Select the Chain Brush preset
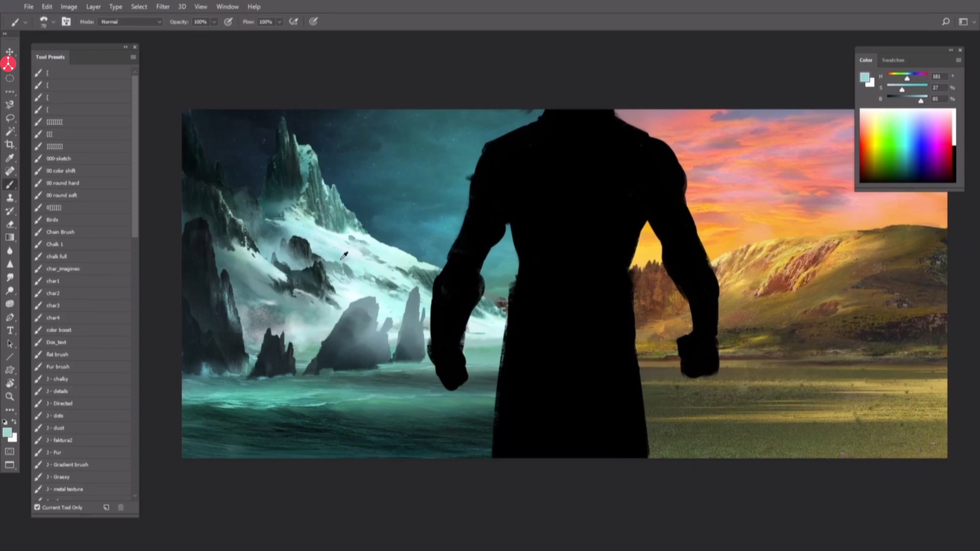980x551 pixels. click(60, 232)
